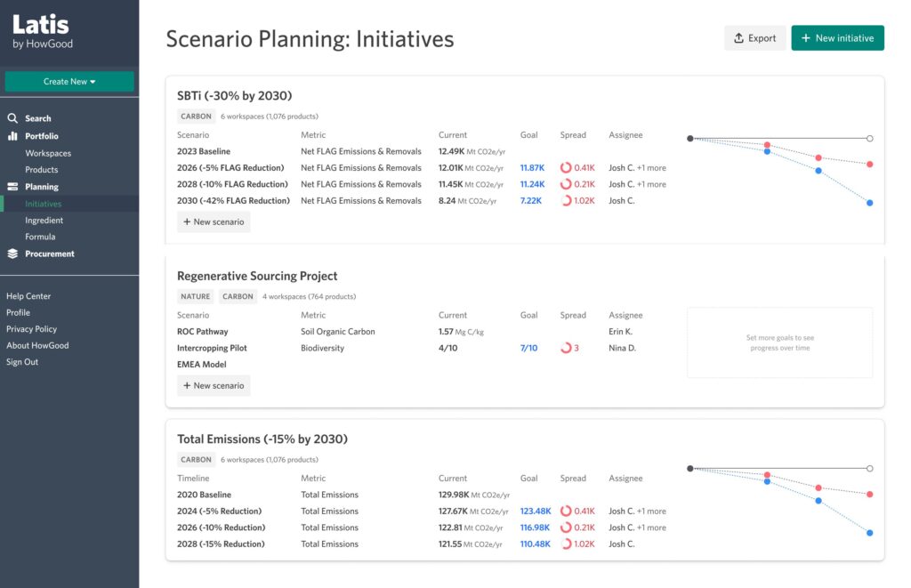
Task: Click the Export upload icon
Action: point(738,38)
